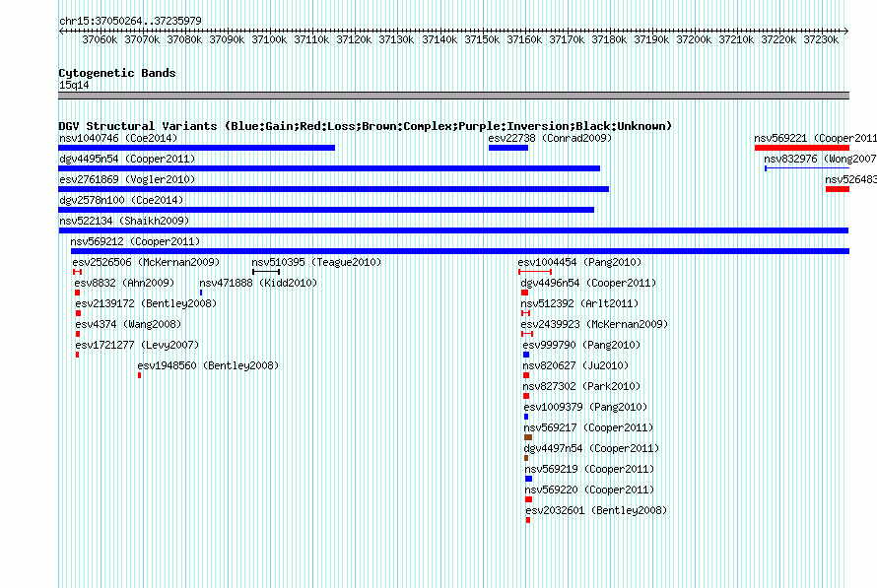
Task: Open variant esv4374 (Wang2008) label
Action: pos(129,324)
